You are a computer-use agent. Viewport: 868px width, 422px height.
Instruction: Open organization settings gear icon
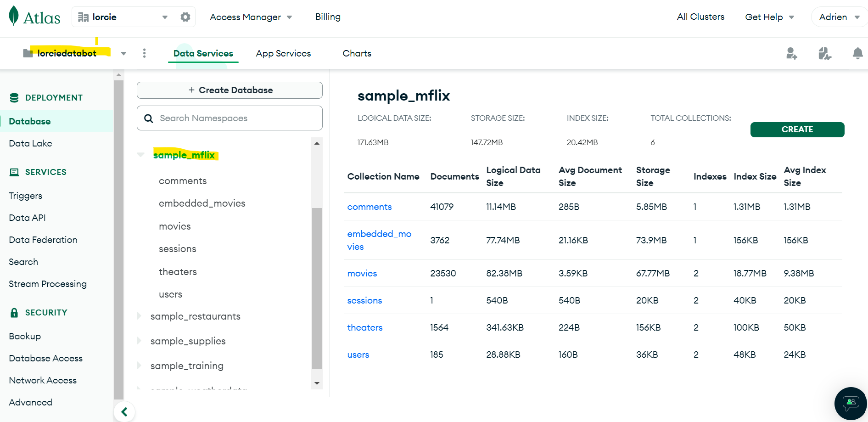tap(185, 17)
